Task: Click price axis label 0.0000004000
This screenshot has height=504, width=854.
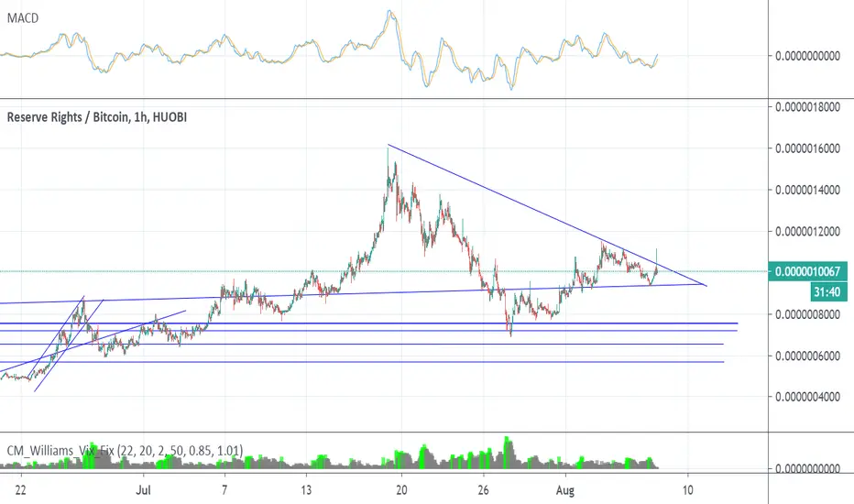Action: [x=807, y=396]
